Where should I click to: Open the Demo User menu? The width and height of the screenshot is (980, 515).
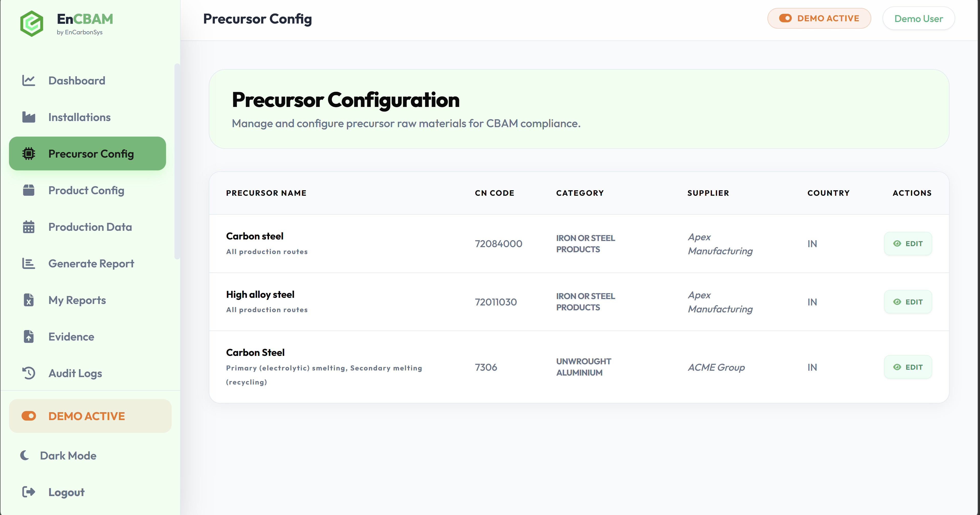918,18
